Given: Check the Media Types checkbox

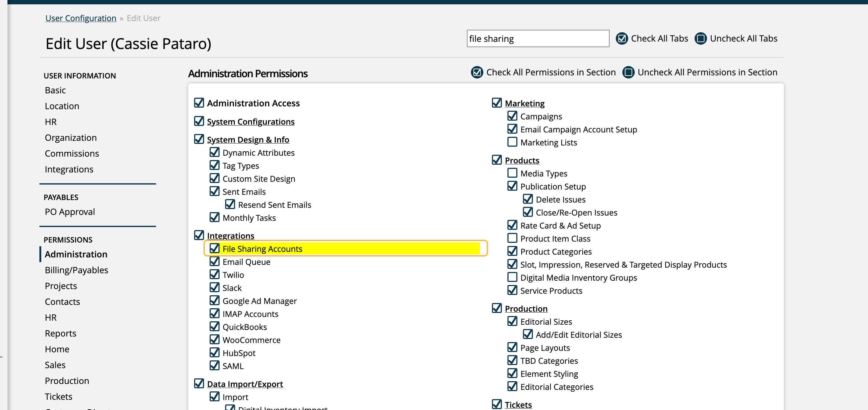Looking at the screenshot, I should (512, 173).
